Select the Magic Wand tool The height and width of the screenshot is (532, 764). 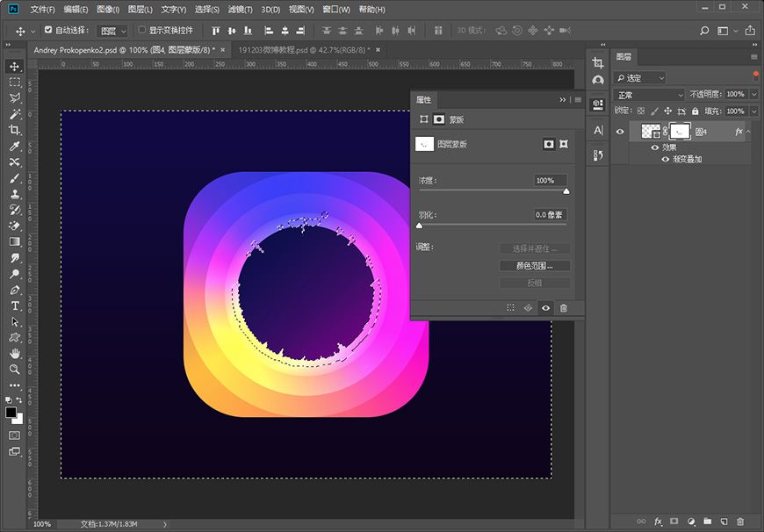point(15,114)
